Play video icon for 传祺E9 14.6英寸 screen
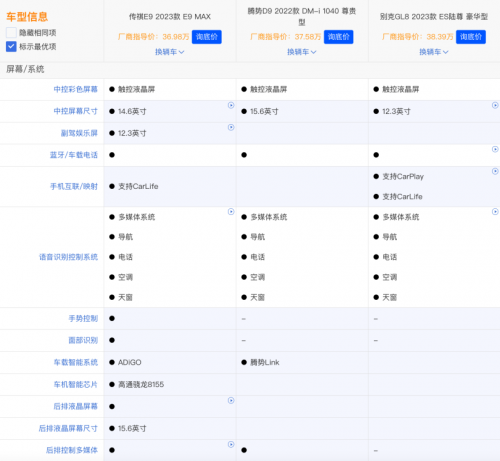This screenshot has height=461, width=500. (231, 105)
